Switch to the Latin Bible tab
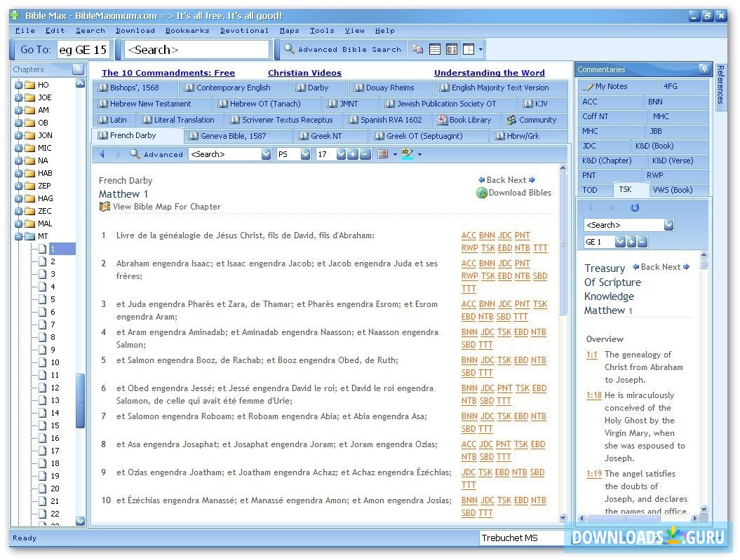The height and width of the screenshot is (560, 740). (112, 120)
